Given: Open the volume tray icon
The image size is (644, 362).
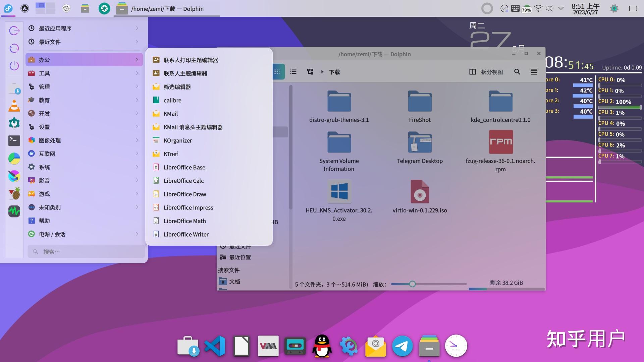Looking at the screenshot, I should (549, 8).
